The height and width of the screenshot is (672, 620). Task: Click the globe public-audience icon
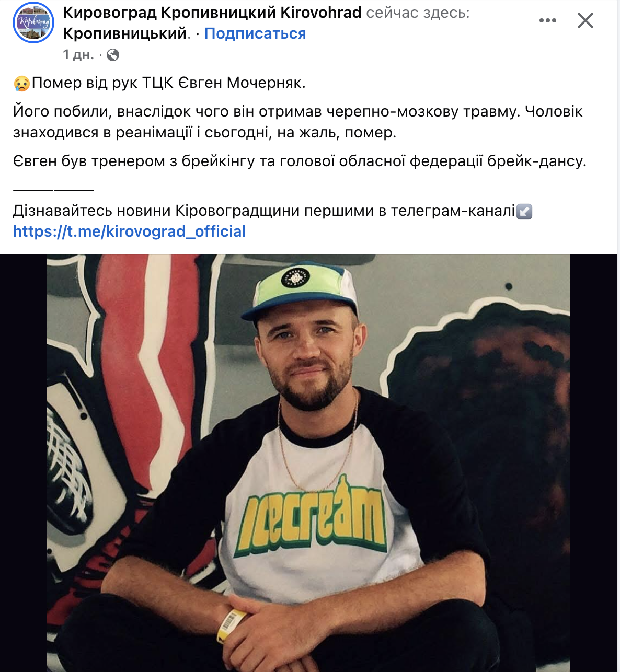click(112, 55)
